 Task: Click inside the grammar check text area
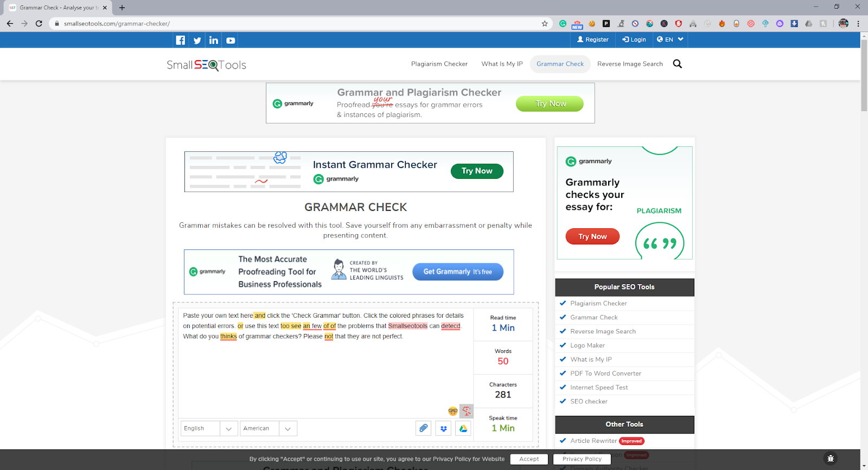point(325,363)
